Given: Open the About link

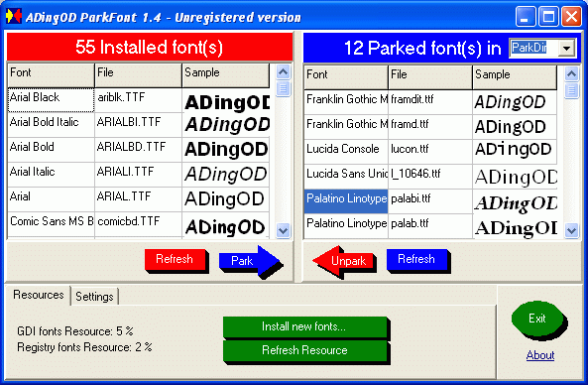Looking at the screenshot, I should (x=540, y=355).
